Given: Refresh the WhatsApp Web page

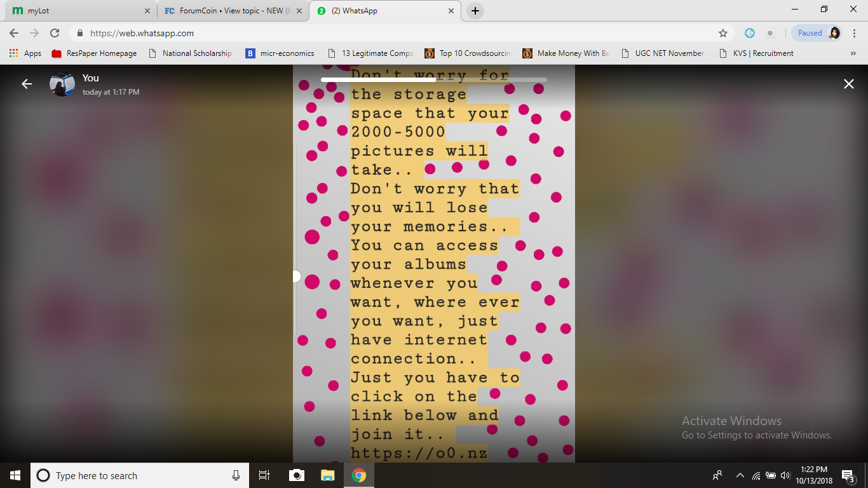Looking at the screenshot, I should (55, 32).
